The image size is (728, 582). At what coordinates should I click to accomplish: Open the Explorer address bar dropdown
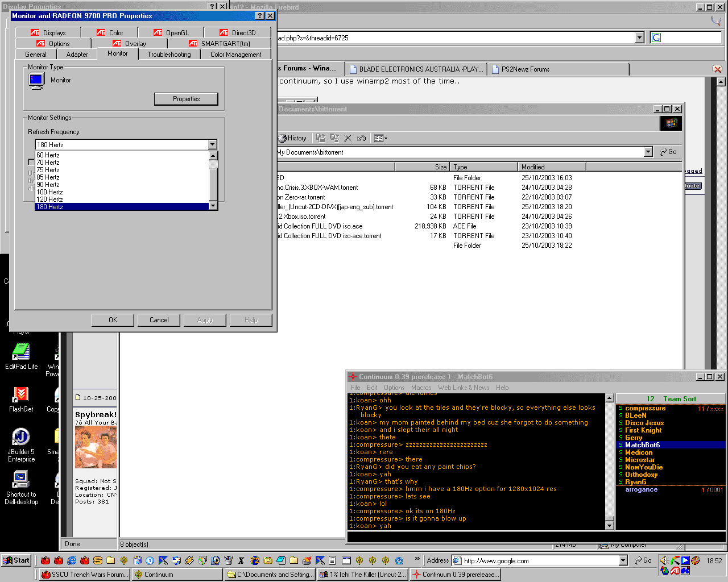click(648, 152)
